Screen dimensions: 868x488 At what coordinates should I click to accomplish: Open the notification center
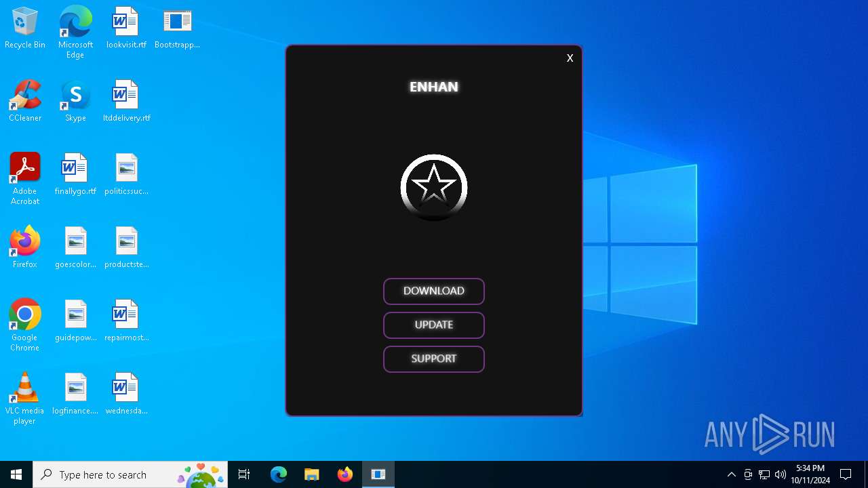pyautogui.click(x=846, y=474)
